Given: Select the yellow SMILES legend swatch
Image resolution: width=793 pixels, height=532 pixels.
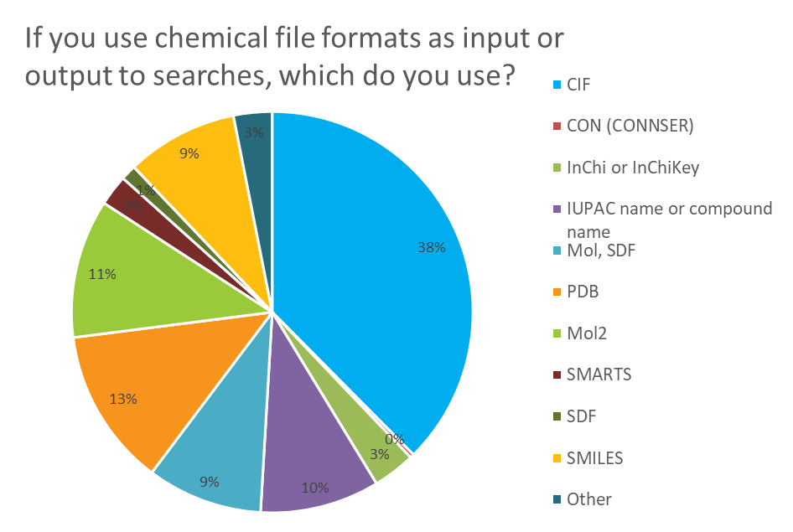Looking at the screenshot, I should [x=555, y=458].
